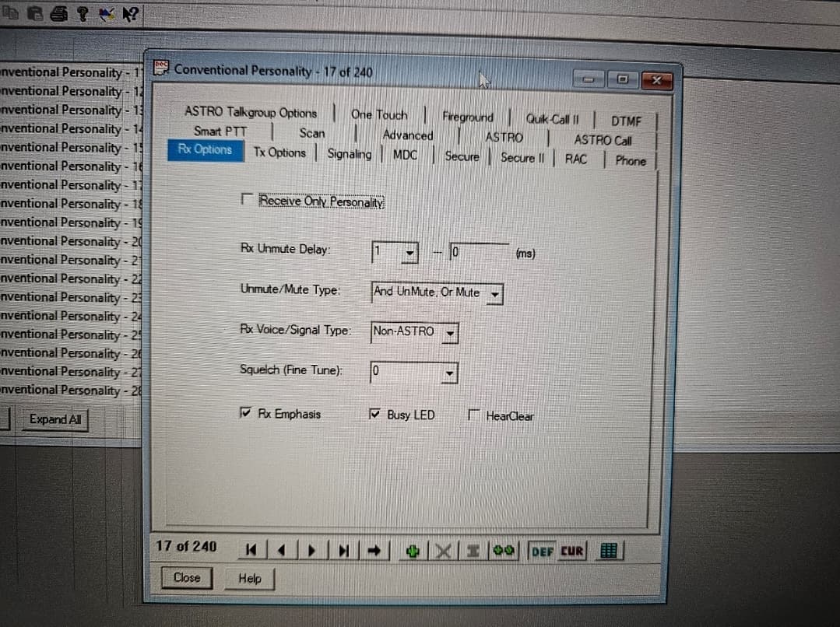The width and height of the screenshot is (840, 627).
Task: Open the ASTRO Call tab
Action: [x=603, y=140]
